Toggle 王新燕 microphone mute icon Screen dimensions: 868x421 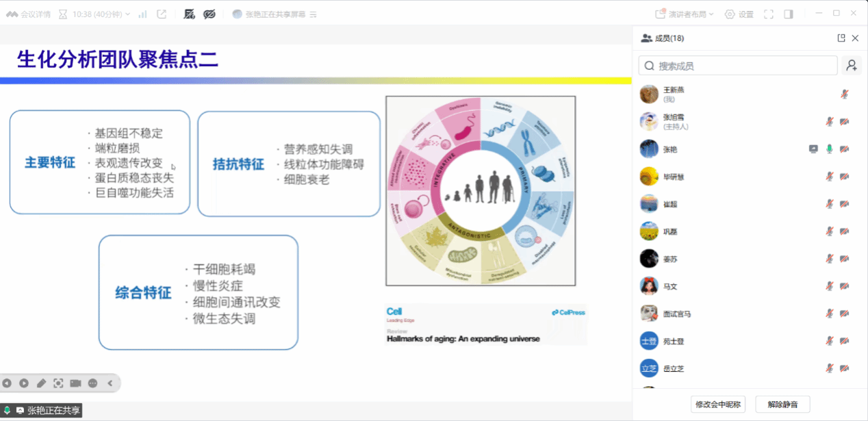[845, 94]
